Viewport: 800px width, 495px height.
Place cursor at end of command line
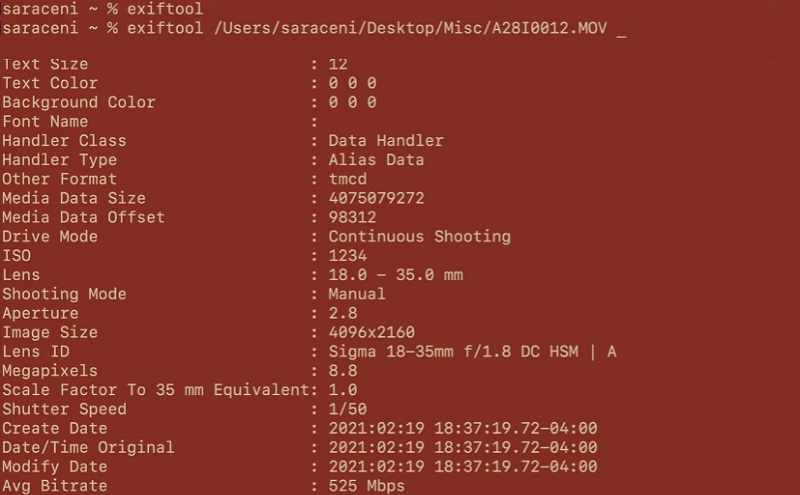point(622,28)
